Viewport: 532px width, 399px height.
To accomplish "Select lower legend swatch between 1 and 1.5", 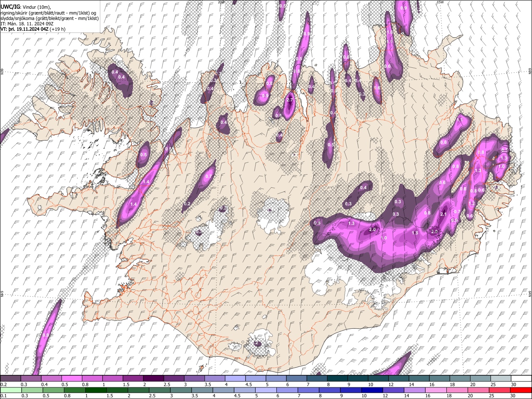I will click(x=95, y=390).
